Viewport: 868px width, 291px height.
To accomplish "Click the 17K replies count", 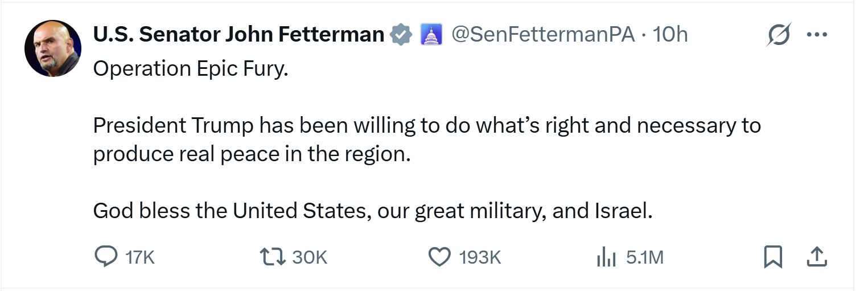I will tap(140, 258).
